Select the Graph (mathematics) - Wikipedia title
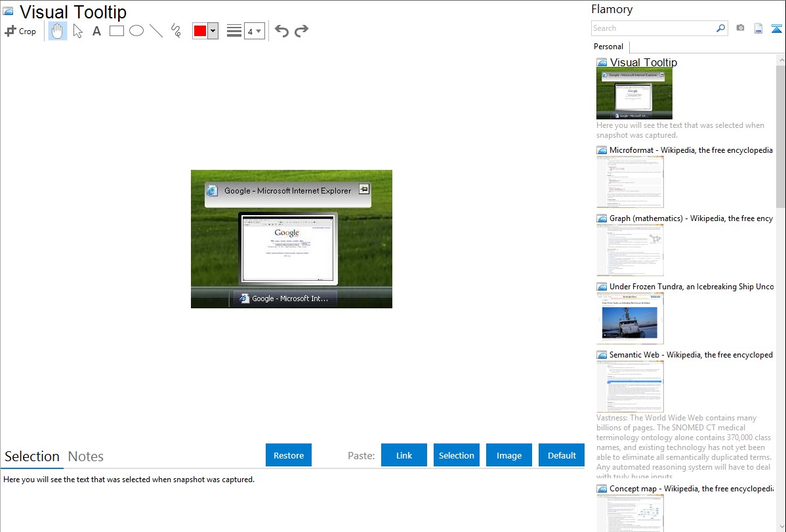786x532 pixels. tap(692, 218)
